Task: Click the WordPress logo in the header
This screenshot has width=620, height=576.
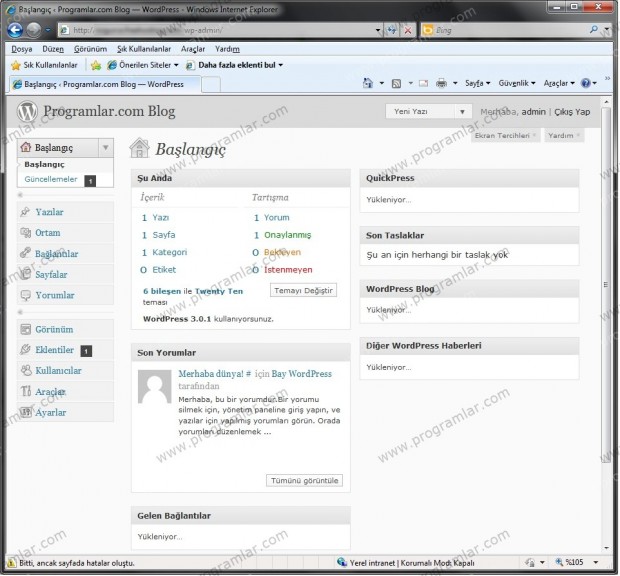Action: pos(27,111)
